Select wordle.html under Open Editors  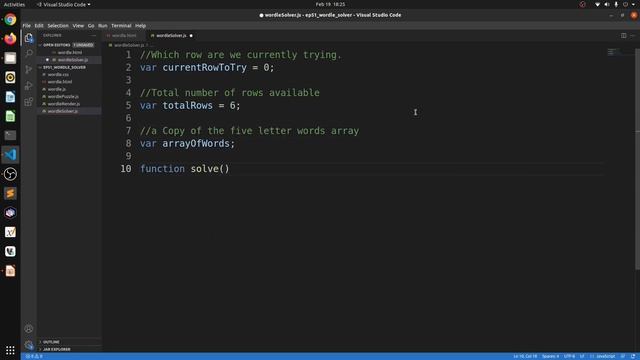[70, 52]
